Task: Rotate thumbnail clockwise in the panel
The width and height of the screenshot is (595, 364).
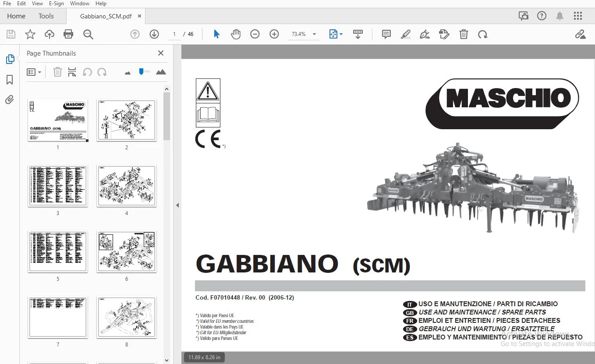Action: coord(102,72)
